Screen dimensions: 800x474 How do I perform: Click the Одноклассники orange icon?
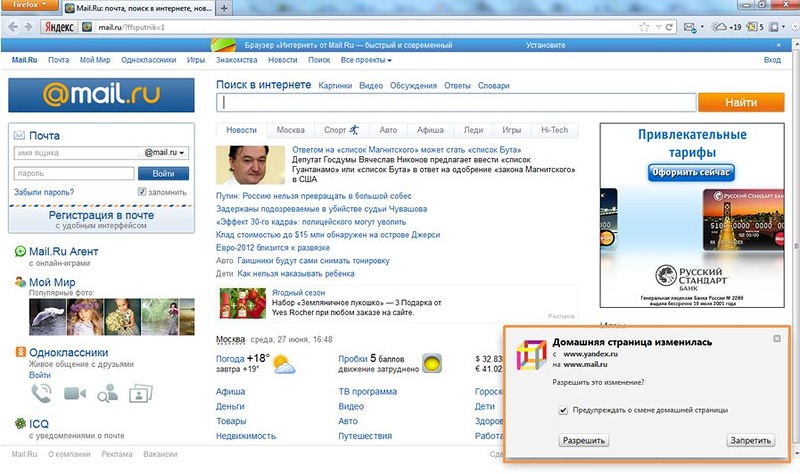[20, 352]
